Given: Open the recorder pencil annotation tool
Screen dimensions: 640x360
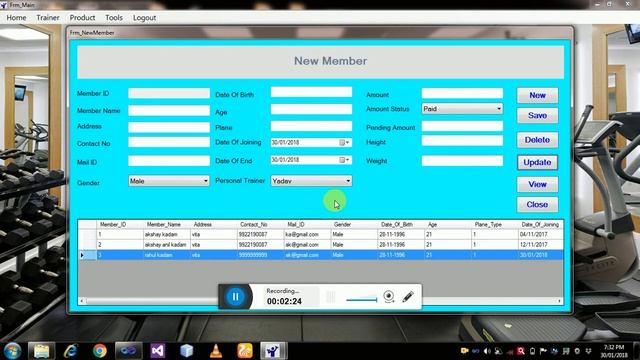Looking at the screenshot, I should [408, 296].
